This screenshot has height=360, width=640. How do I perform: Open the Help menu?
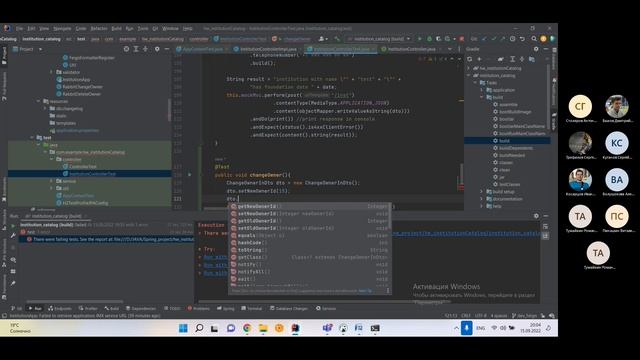click(x=187, y=29)
